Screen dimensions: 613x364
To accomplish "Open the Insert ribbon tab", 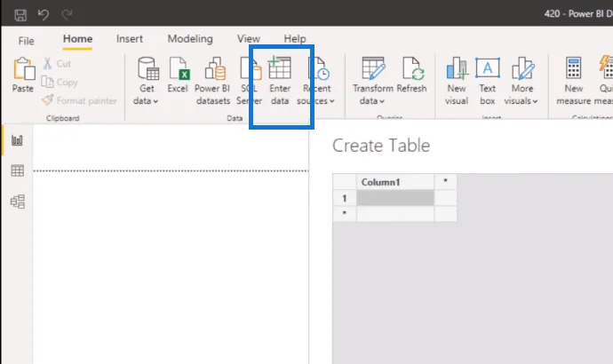I will pos(130,39).
